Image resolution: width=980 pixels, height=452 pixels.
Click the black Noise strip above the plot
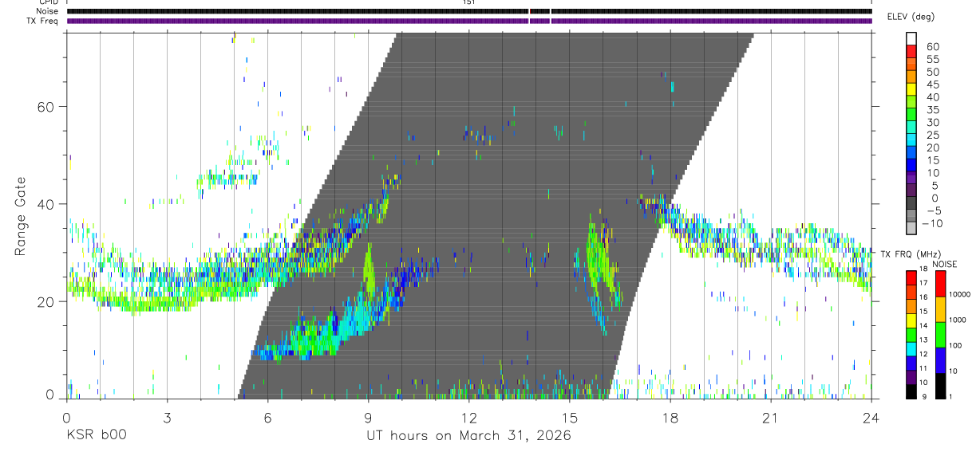[468, 11]
